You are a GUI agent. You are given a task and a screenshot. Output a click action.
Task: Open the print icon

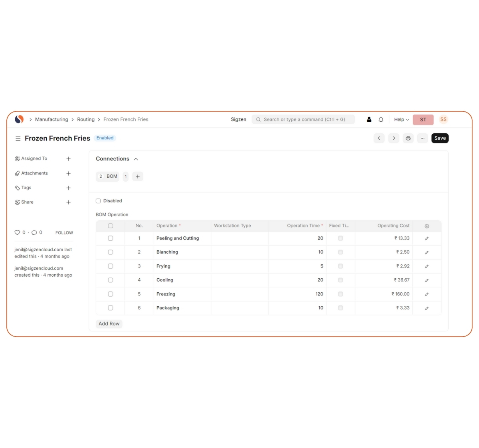408,138
